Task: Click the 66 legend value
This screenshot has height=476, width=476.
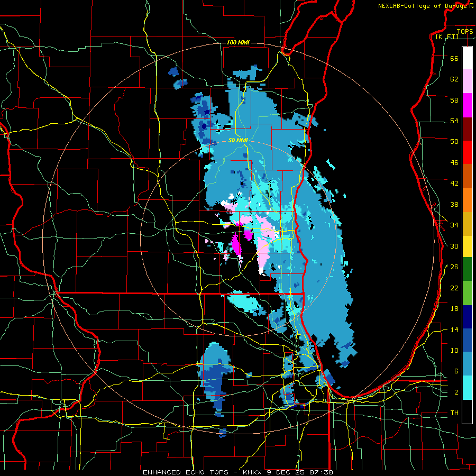Action: tap(454, 58)
